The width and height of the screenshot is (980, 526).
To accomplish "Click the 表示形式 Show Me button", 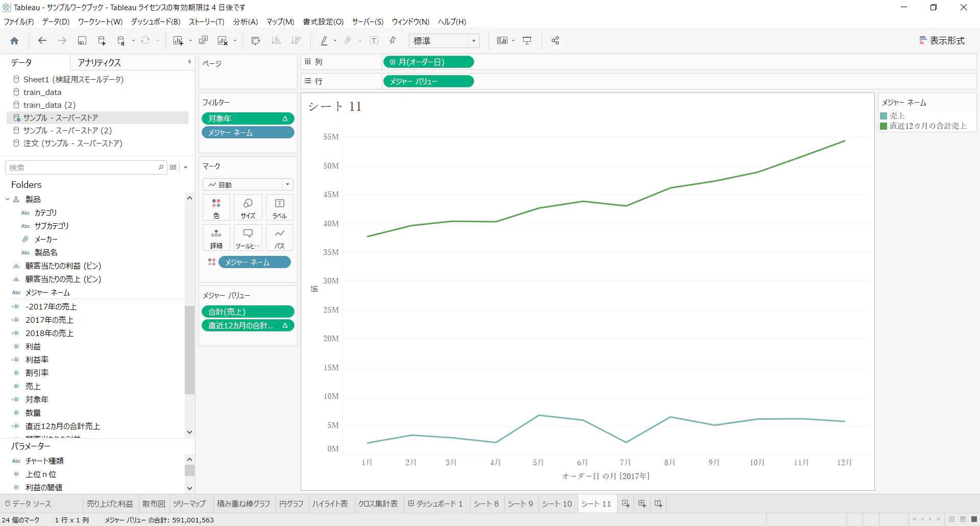I will point(942,41).
